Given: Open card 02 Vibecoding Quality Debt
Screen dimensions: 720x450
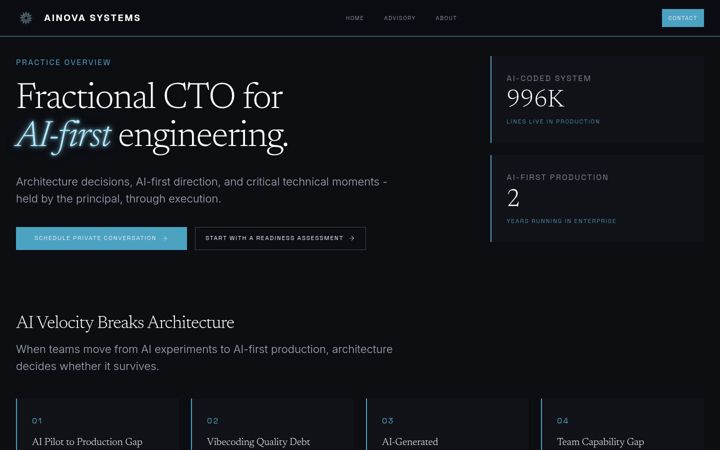Looking at the screenshot, I should point(273,424).
